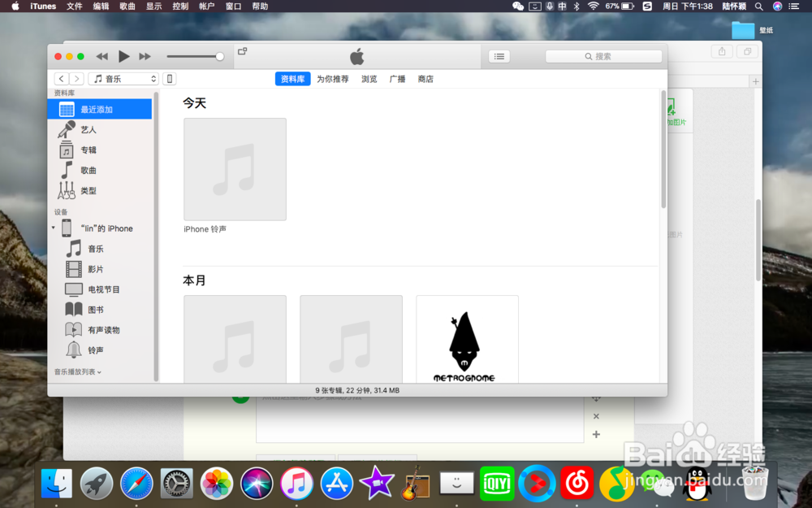Image resolution: width=812 pixels, height=508 pixels.
Task: Open Bluetooth status in menu bar
Action: click(577, 7)
